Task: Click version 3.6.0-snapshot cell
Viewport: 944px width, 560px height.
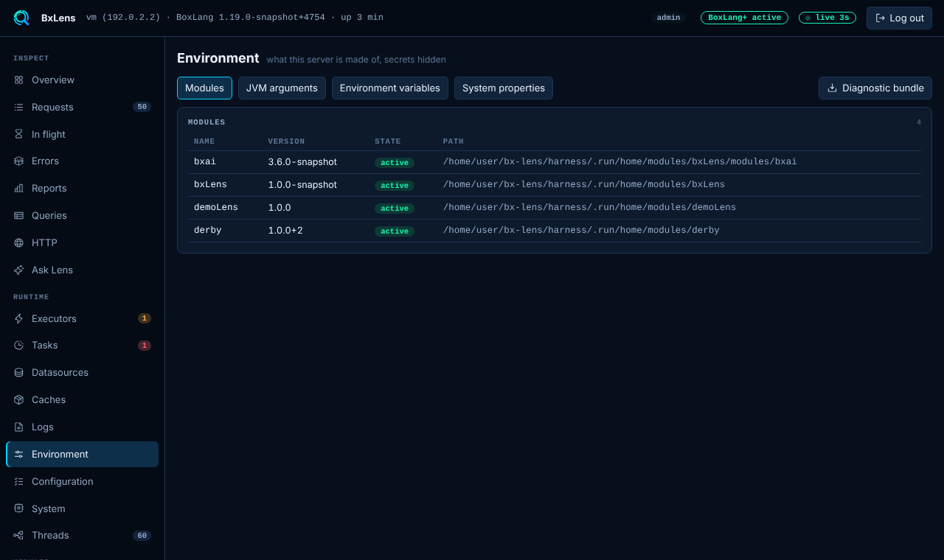Action: point(302,161)
